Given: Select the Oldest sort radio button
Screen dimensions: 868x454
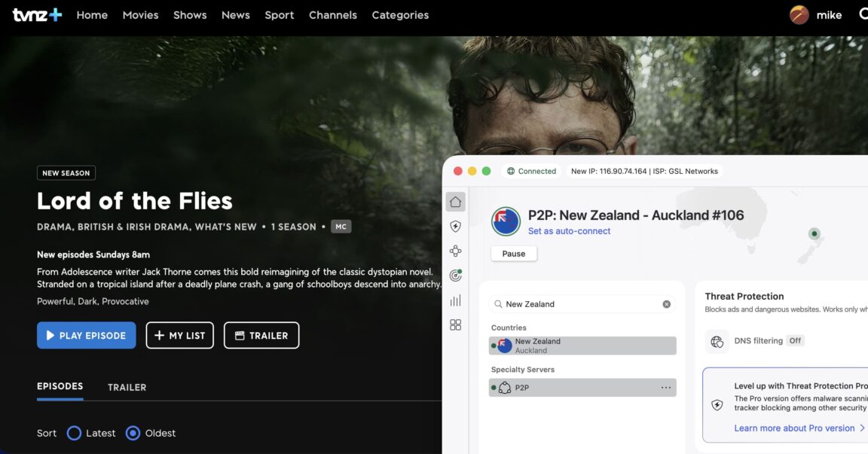Looking at the screenshot, I should click(133, 433).
